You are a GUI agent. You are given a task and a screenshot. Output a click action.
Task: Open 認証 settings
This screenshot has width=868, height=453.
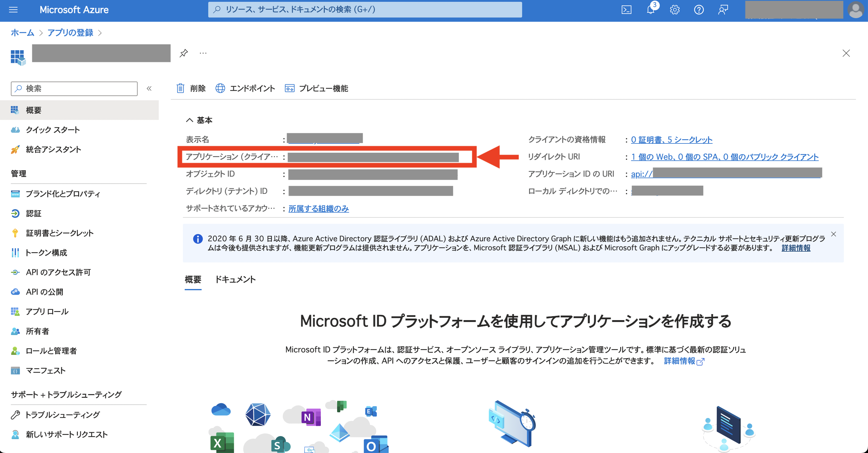[34, 213]
